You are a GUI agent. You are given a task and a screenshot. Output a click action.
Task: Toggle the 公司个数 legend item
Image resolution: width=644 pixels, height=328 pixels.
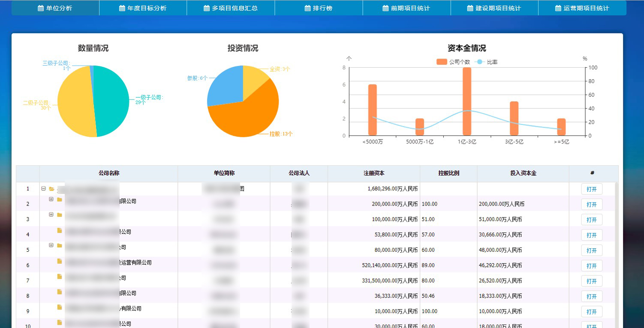click(453, 62)
